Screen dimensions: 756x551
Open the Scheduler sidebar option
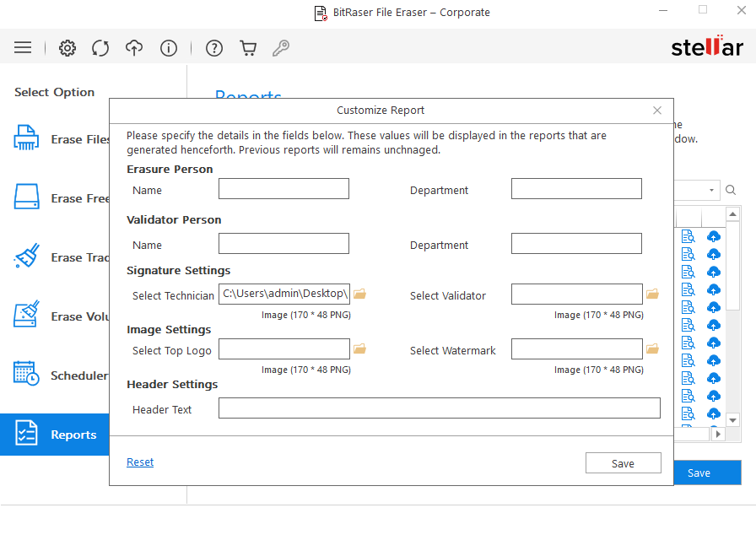[x=62, y=375]
